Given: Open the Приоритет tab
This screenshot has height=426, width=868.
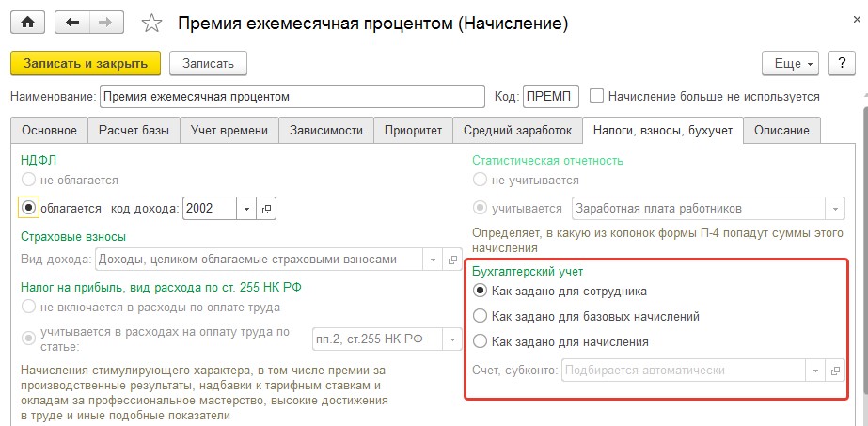Looking at the screenshot, I should (x=413, y=131).
